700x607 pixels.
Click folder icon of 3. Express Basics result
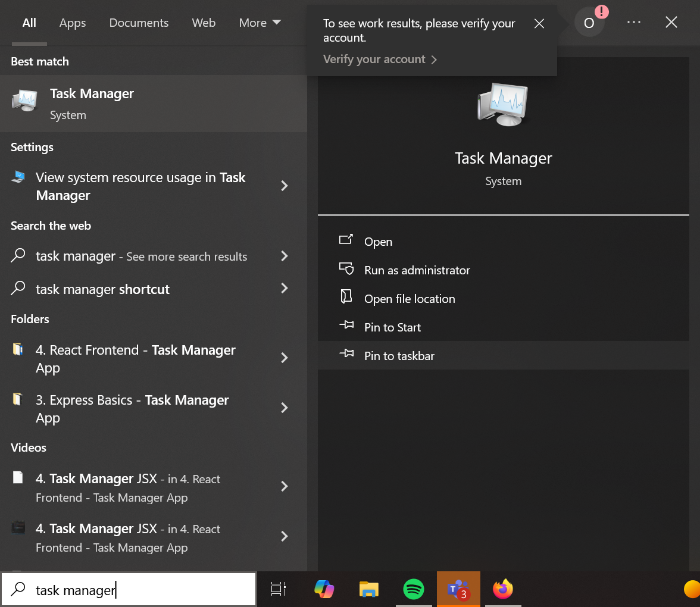[x=17, y=399]
